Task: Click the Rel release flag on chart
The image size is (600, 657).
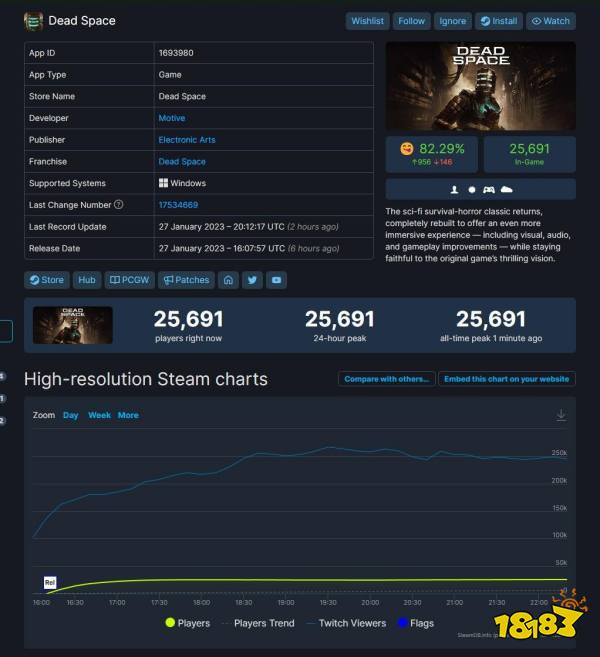Action: [x=50, y=582]
